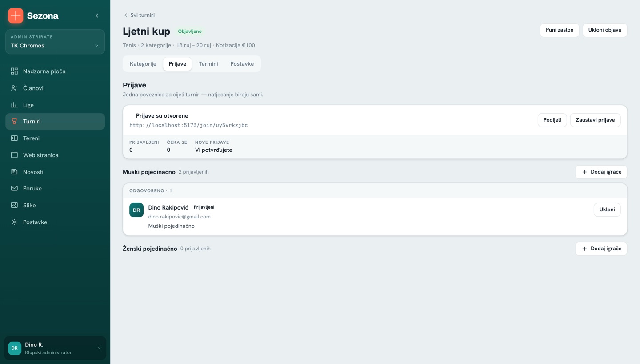Click the DR avatar beside Dino Rakipović
Screen dimensions: 640x364
[136, 210]
